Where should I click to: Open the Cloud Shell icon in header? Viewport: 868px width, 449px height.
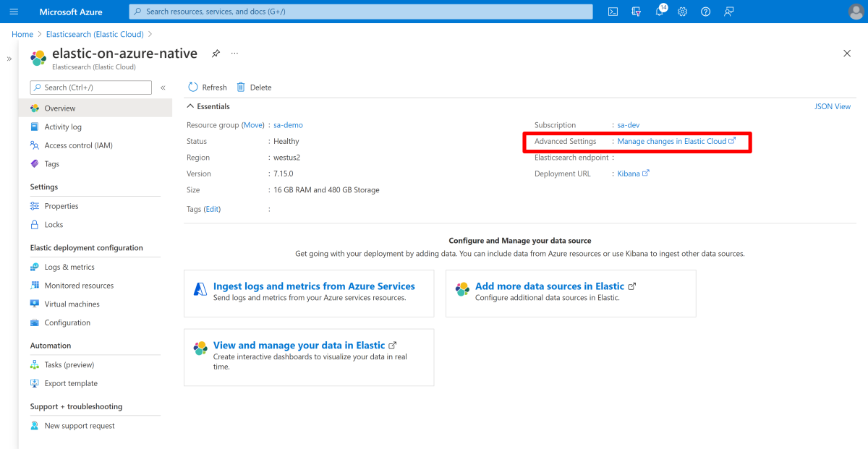(613, 12)
